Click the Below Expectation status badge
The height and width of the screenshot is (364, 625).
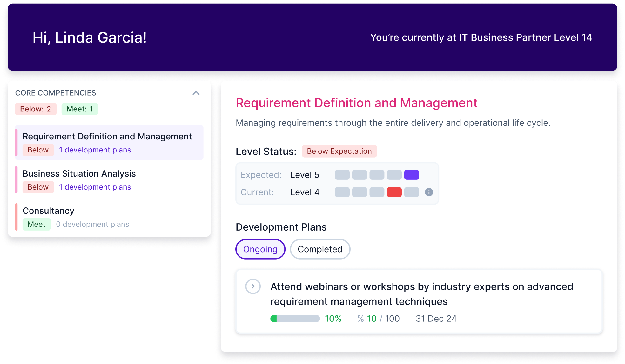(339, 151)
